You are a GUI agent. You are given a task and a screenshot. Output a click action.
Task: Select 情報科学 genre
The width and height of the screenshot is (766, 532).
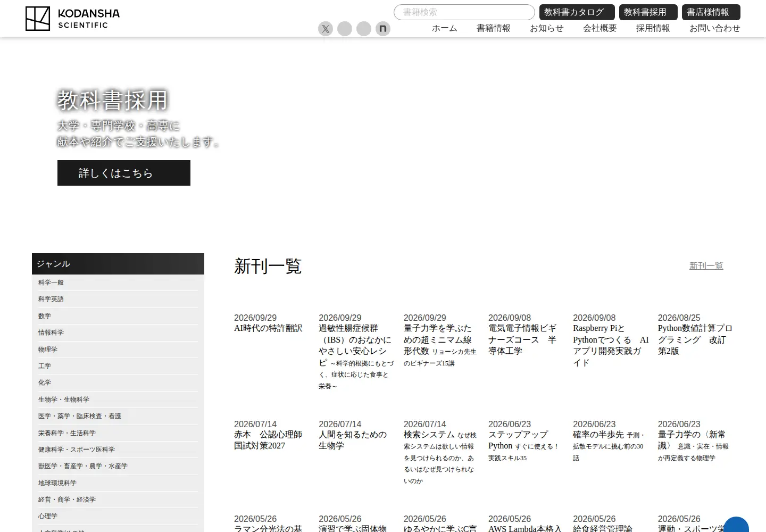[x=118, y=332]
